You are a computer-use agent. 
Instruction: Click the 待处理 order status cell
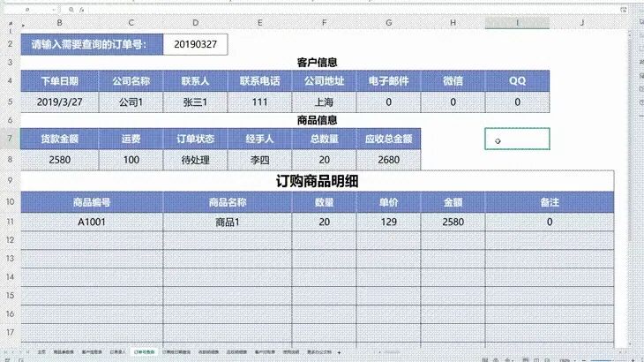tap(195, 160)
